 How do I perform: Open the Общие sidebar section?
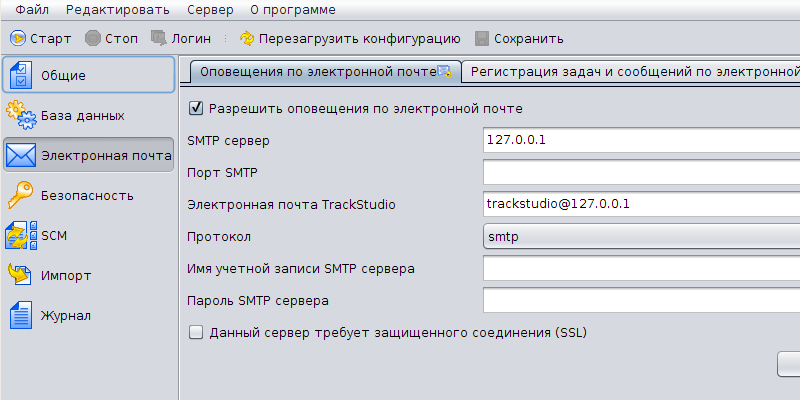[x=89, y=75]
